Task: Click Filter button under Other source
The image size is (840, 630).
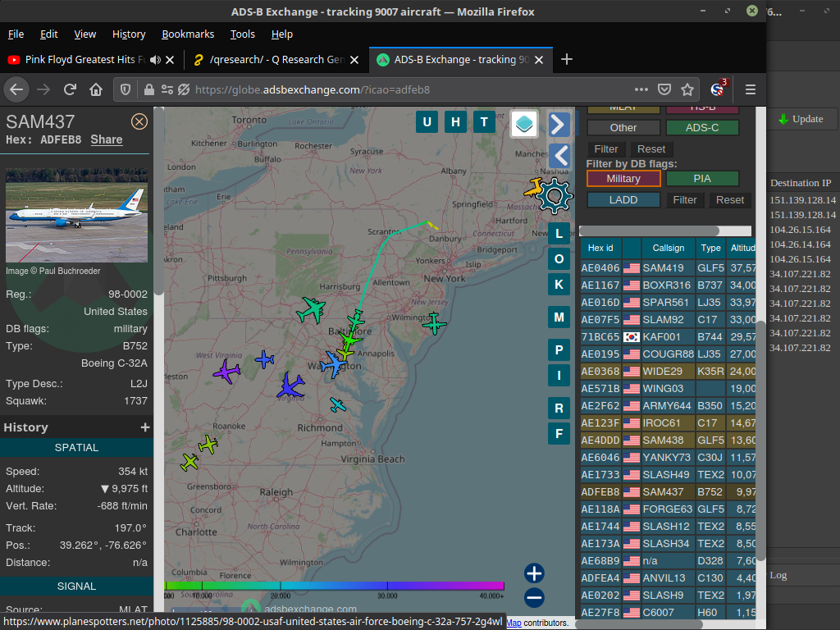Action: point(606,149)
